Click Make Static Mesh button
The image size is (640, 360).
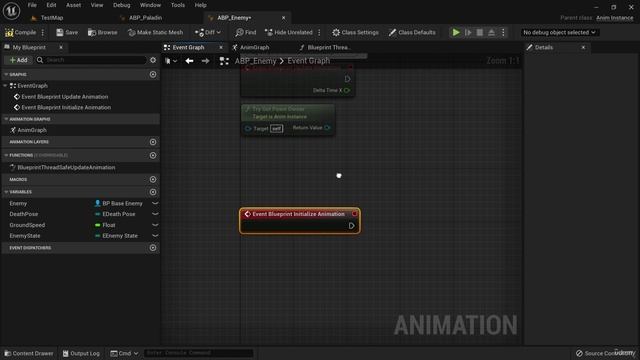[x=155, y=32]
